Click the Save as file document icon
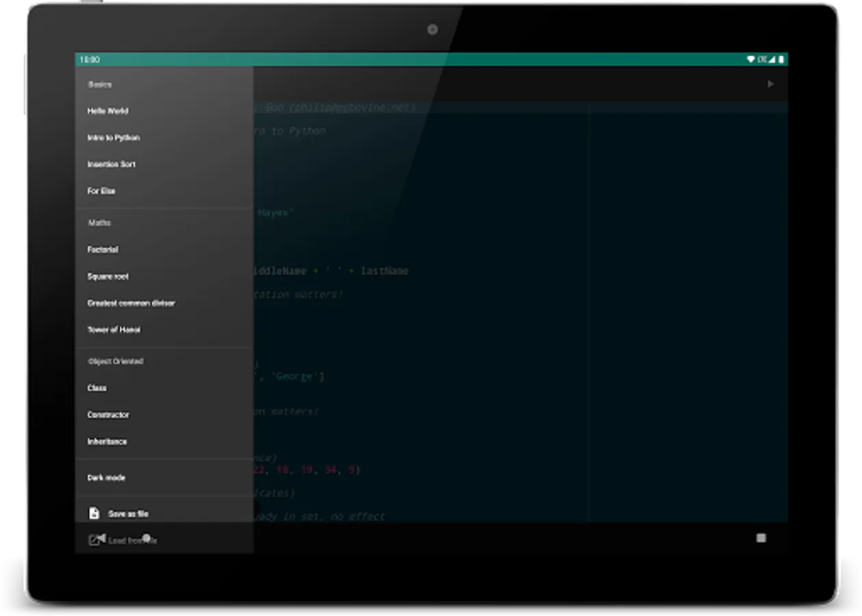Image resolution: width=862 pixels, height=616 pixels. (94, 513)
